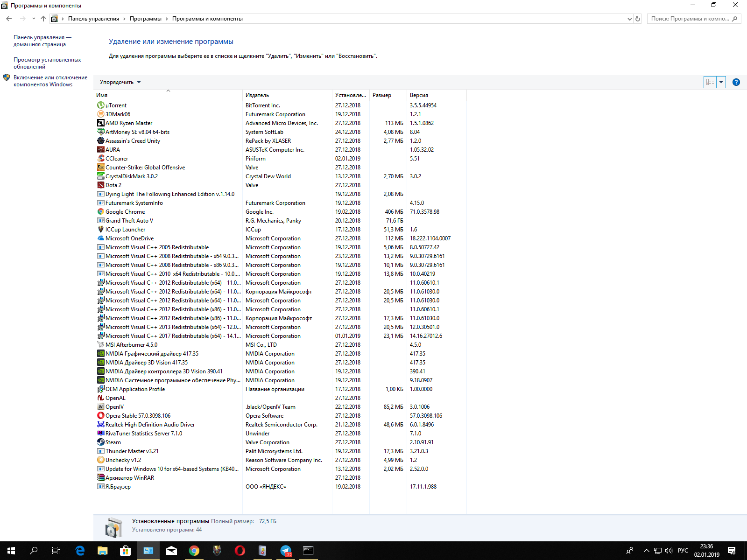Click the AMD Ryzen Master icon
Viewport: 747px width, 560px height.
point(100,123)
